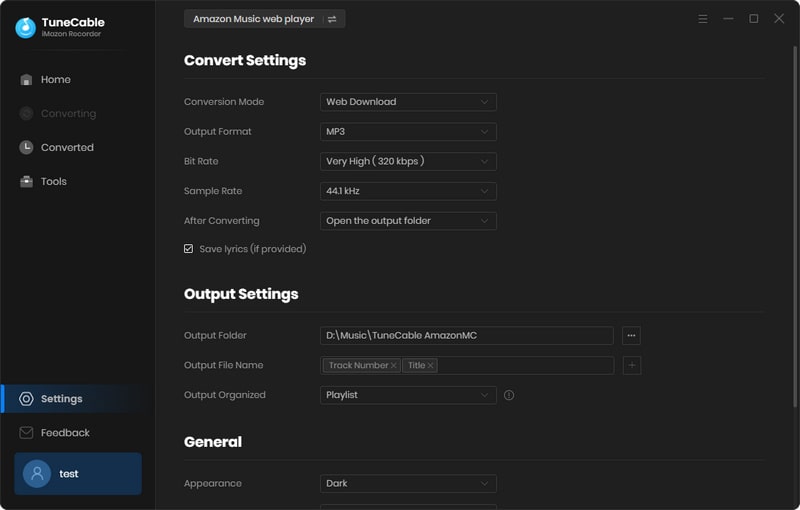Image resolution: width=800 pixels, height=510 pixels.
Task: Click the Feedback envelope icon
Action: tap(26, 433)
